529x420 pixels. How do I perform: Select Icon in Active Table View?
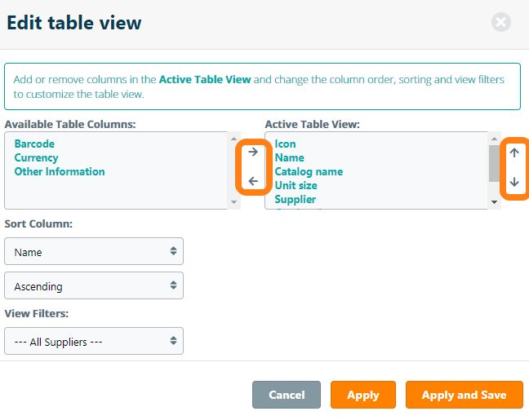[x=285, y=144]
